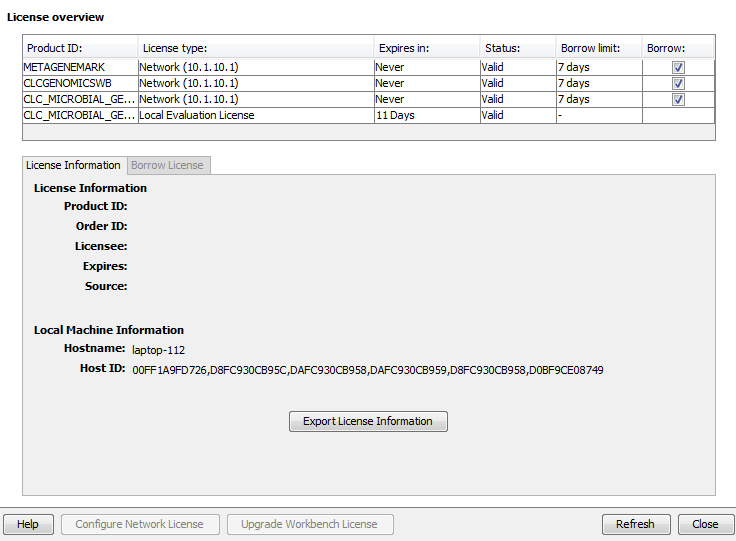736x541 pixels.
Task: Select the CLCGENOMICSWB product row
Action: click(x=80, y=83)
